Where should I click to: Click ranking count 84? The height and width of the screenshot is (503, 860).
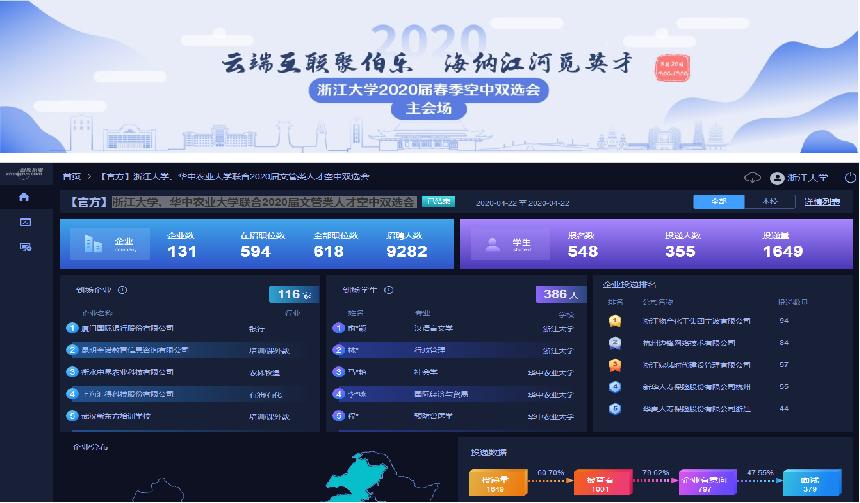point(784,343)
